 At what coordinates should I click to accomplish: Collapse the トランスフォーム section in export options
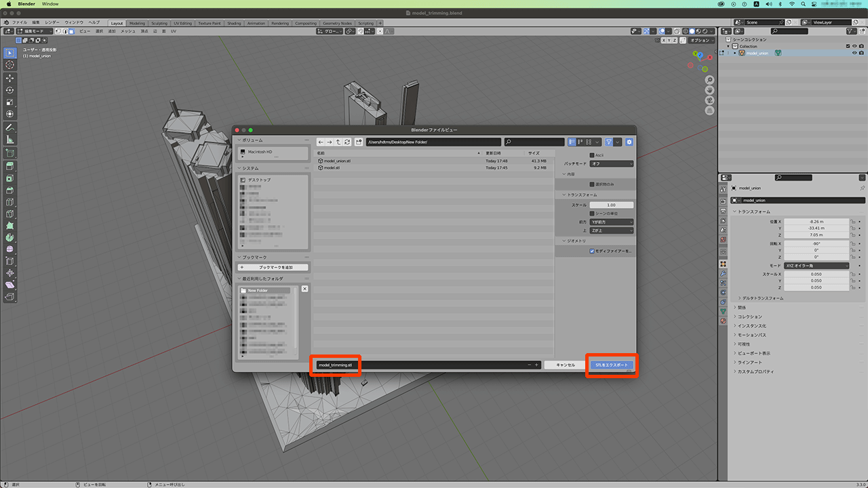pyautogui.click(x=579, y=195)
